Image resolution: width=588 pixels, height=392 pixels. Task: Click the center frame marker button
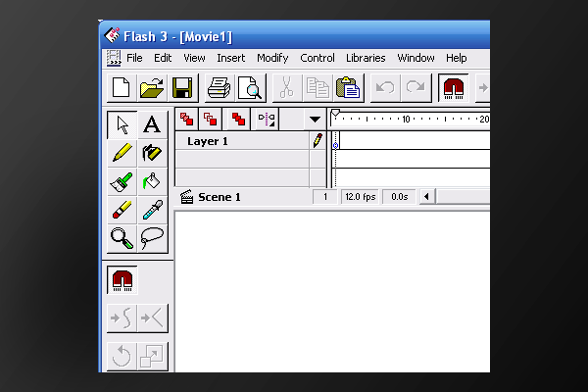tap(267, 120)
